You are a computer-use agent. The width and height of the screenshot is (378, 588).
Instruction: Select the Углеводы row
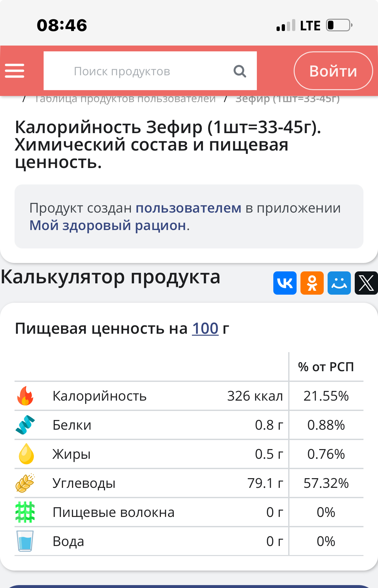(x=189, y=483)
